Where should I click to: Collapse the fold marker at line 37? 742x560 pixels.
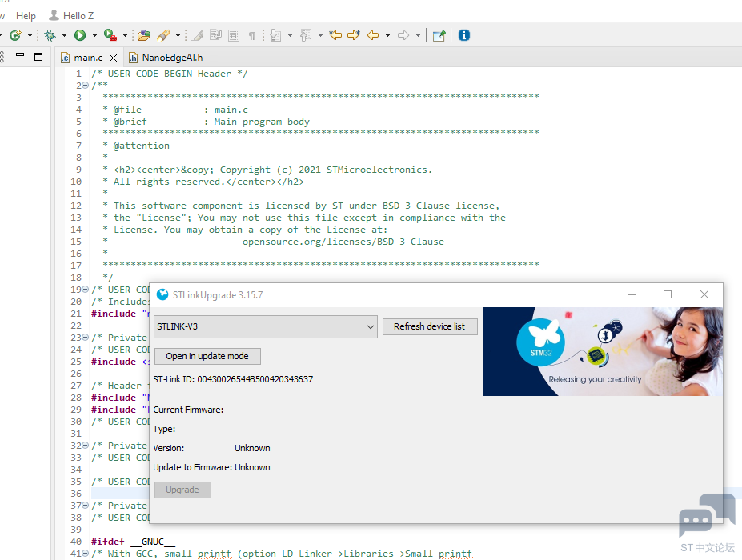[x=85, y=506]
